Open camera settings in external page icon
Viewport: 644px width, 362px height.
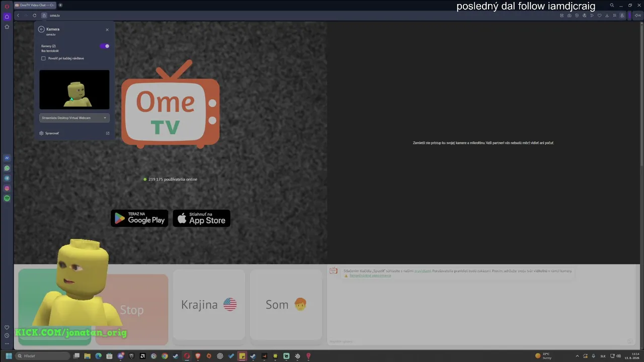tap(108, 133)
